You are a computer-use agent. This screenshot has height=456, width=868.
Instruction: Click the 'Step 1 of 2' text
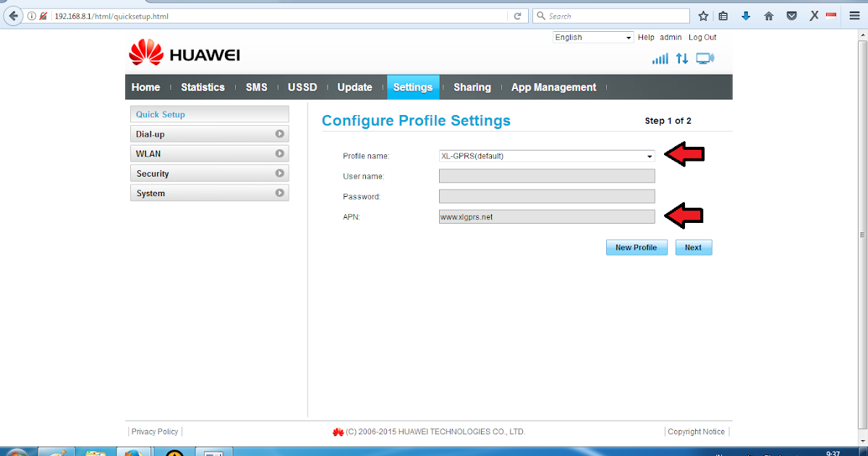[x=668, y=121]
